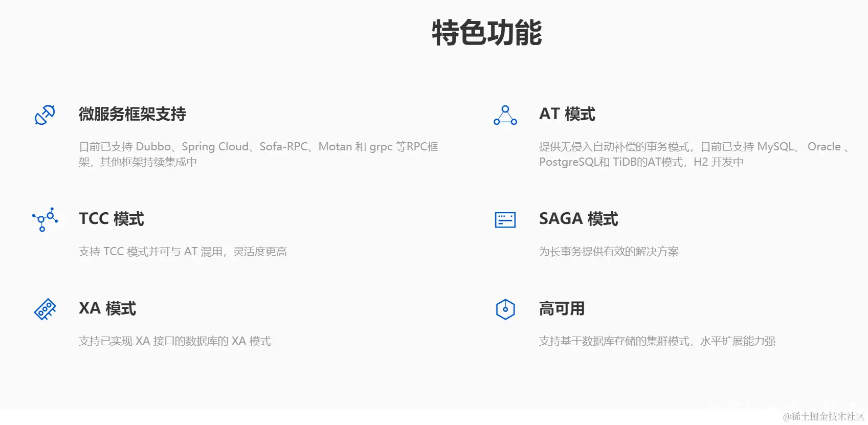Click the window panel icon beside SAGA 模式
868x425 pixels.
(x=505, y=219)
